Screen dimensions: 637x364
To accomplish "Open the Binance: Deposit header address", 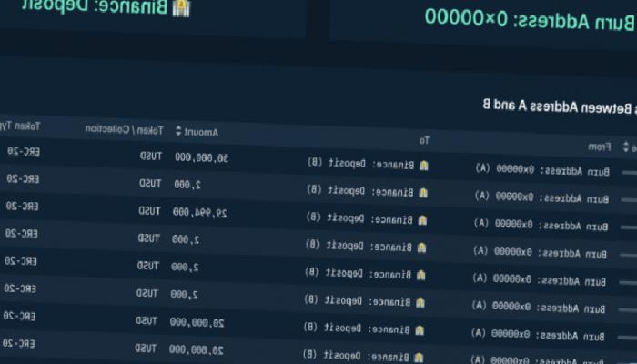I will (95, 5).
